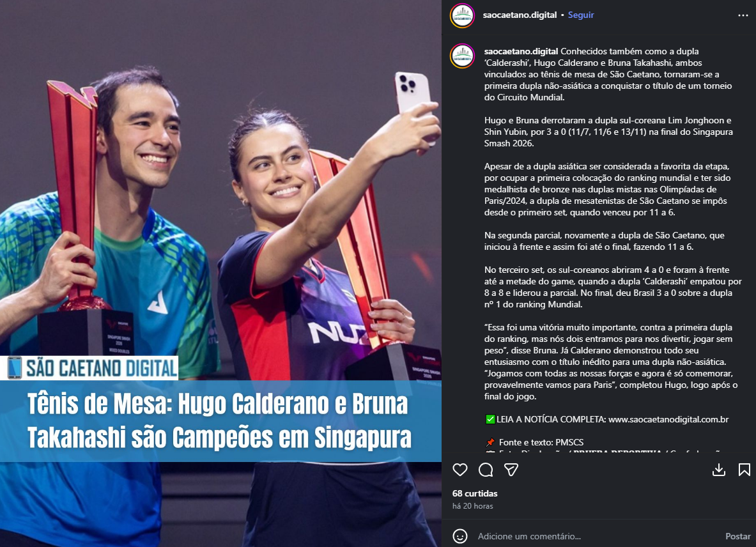Like the post with the heart icon

click(460, 470)
